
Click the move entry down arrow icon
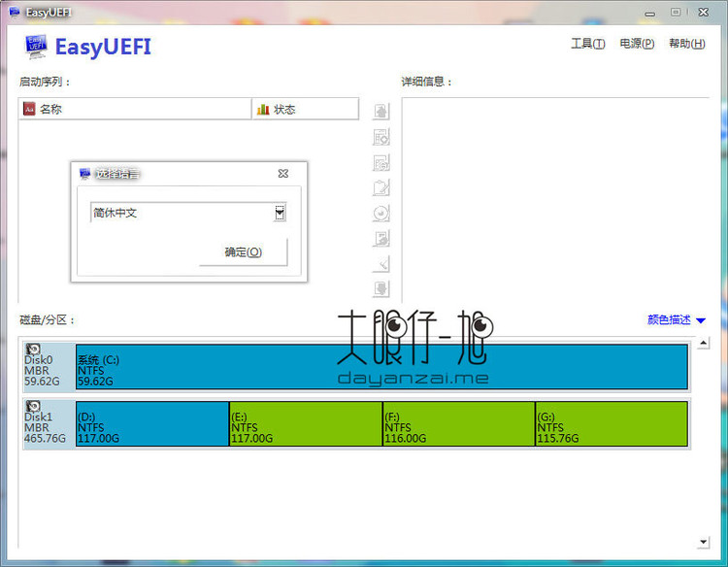pos(381,288)
